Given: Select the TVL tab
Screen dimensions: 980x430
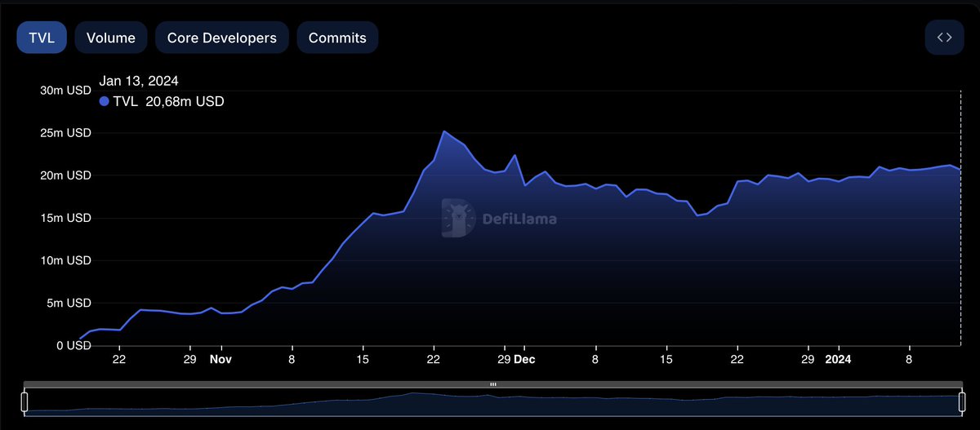Looking at the screenshot, I should pyautogui.click(x=42, y=38).
